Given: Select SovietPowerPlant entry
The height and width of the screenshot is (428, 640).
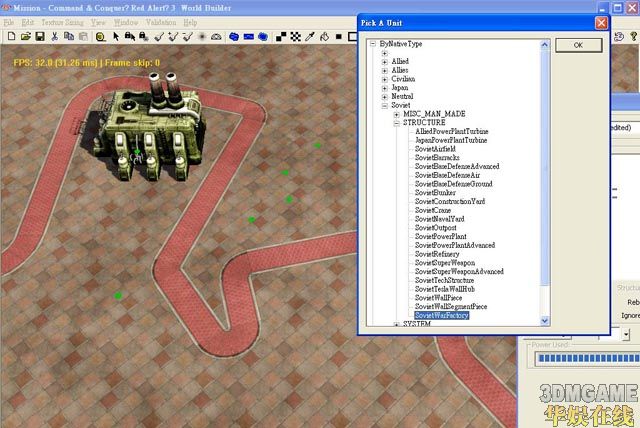Looking at the screenshot, I should click(440, 236).
